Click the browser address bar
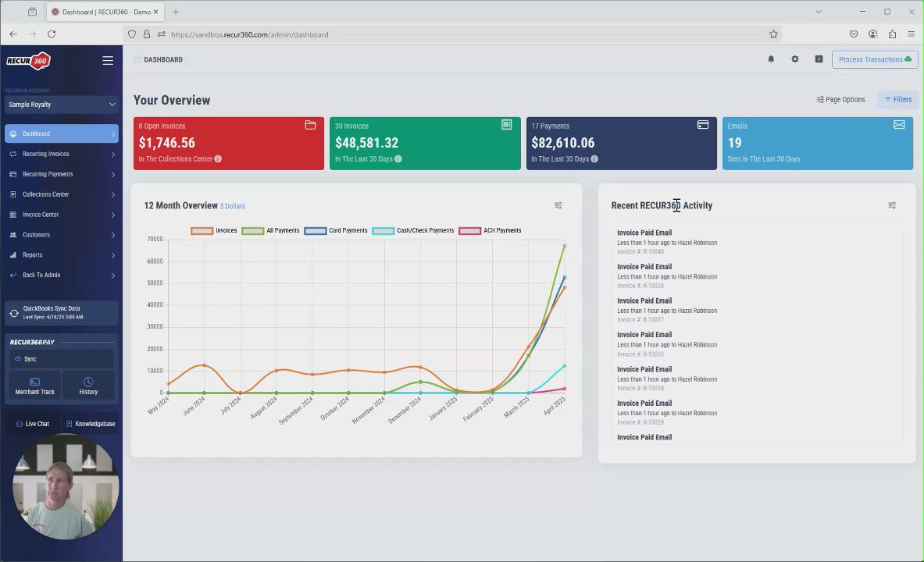Image resolution: width=924 pixels, height=562 pixels. click(454, 34)
